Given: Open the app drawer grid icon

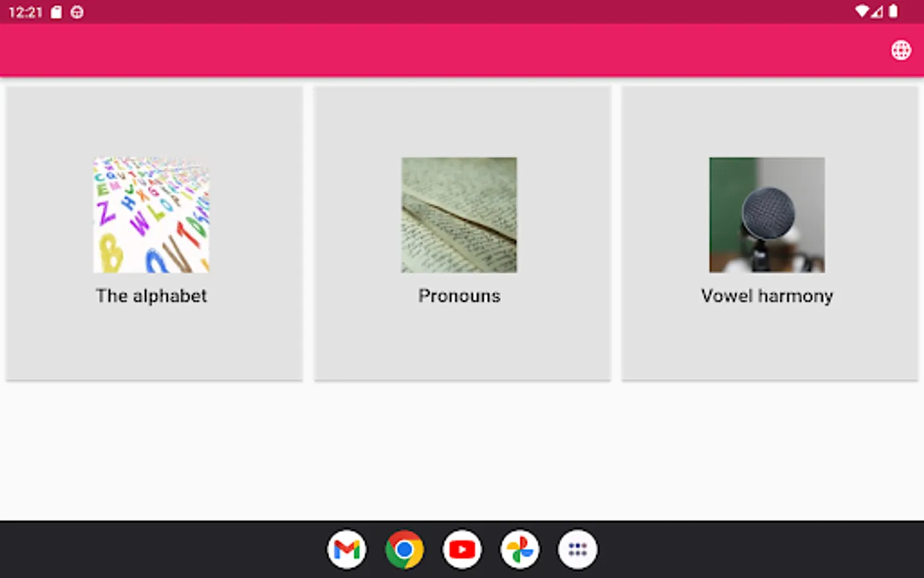Looking at the screenshot, I should 577,550.
